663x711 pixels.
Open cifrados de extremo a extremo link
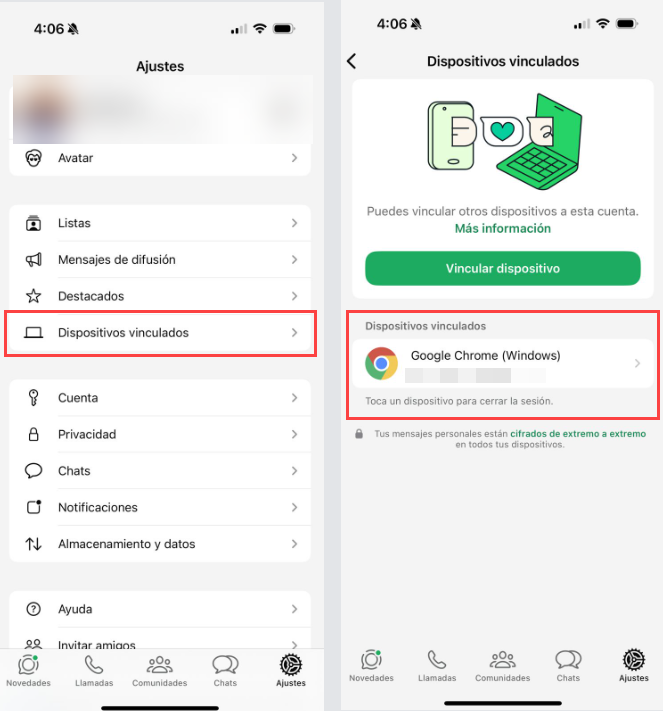pos(578,433)
